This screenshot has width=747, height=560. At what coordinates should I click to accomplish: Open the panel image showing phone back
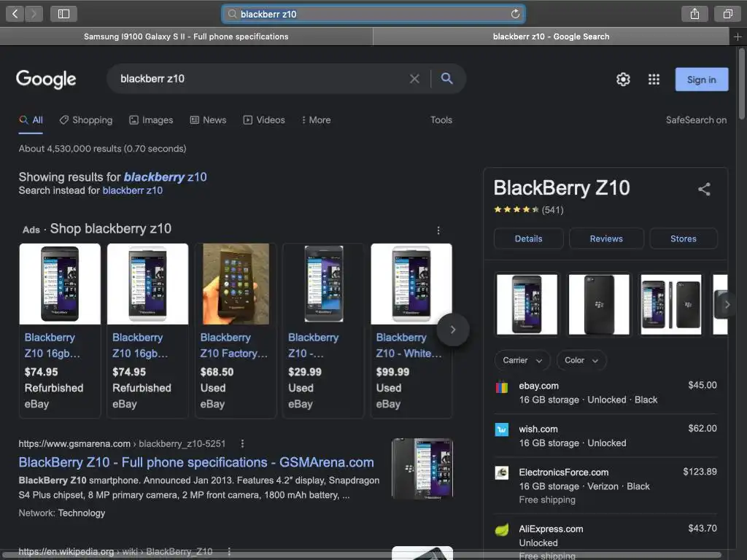[x=599, y=304]
